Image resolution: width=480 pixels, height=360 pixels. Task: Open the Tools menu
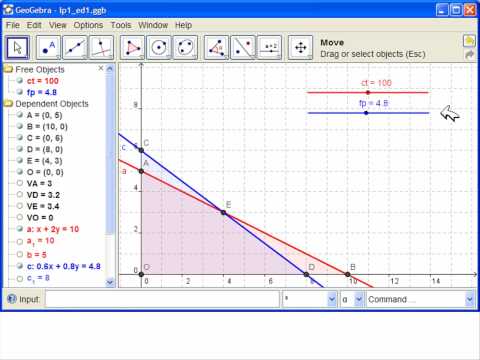pyautogui.click(x=121, y=25)
